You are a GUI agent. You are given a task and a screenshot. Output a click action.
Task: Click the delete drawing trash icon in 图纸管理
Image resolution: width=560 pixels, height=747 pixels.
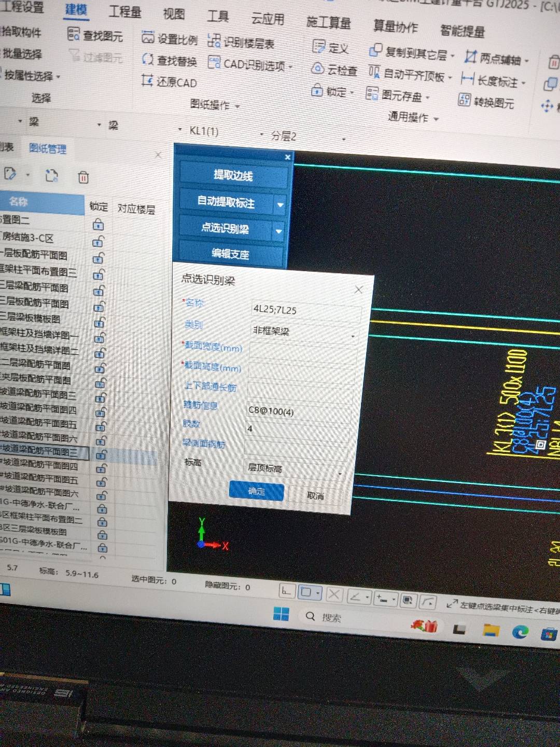pyautogui.click(x=83, y=177)
